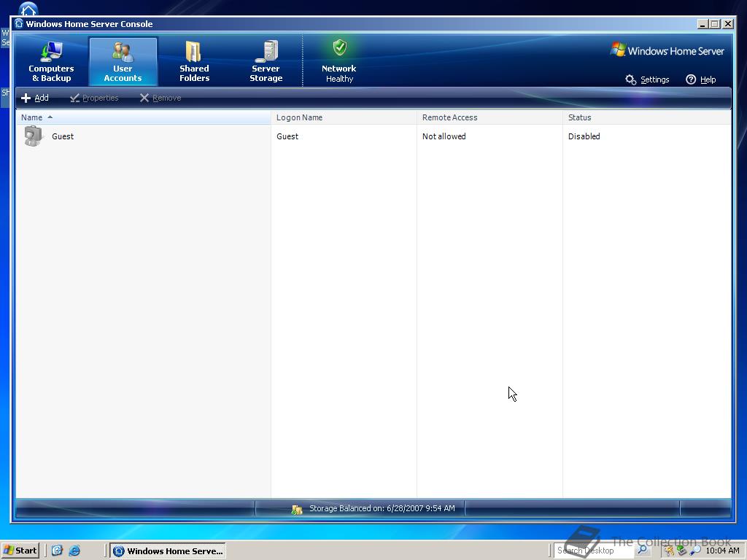
Task: Open Properties in the toolbar
Action: 94,98
